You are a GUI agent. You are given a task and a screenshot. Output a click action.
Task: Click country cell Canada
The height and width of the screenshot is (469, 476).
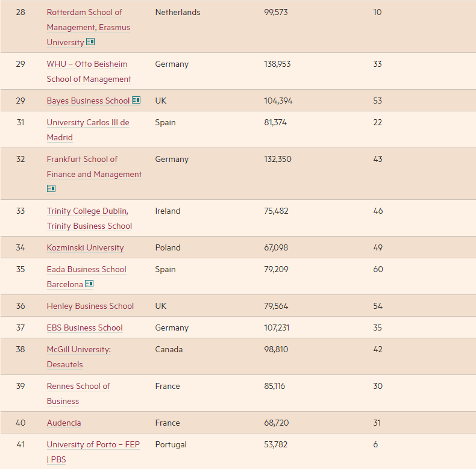pyautogui.click(x=169, y=349)
